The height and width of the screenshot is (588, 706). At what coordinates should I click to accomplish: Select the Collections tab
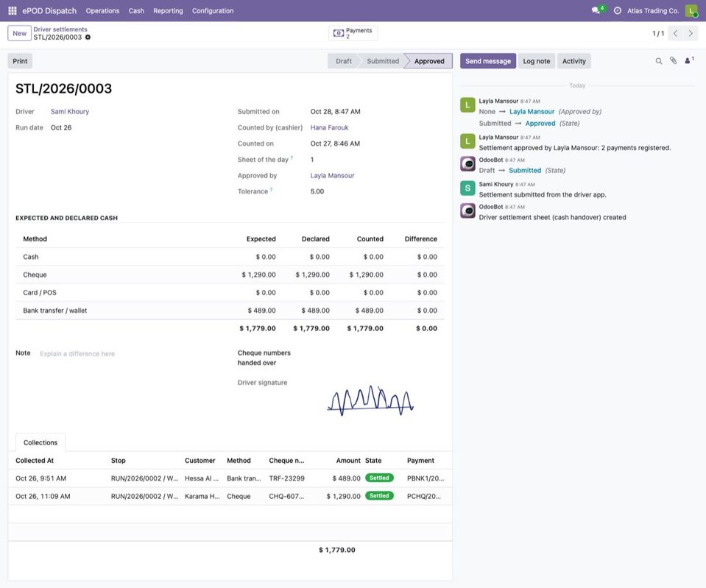click(40, 442)
